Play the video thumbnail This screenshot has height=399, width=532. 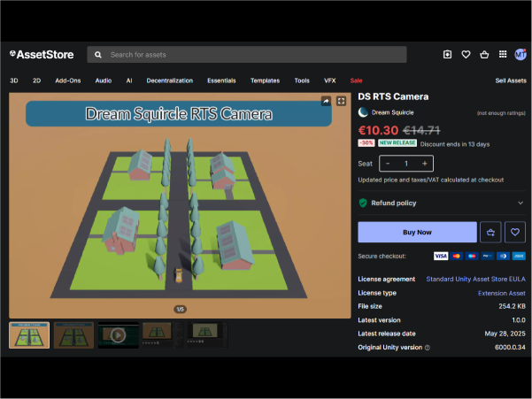[x=118, y=335]
